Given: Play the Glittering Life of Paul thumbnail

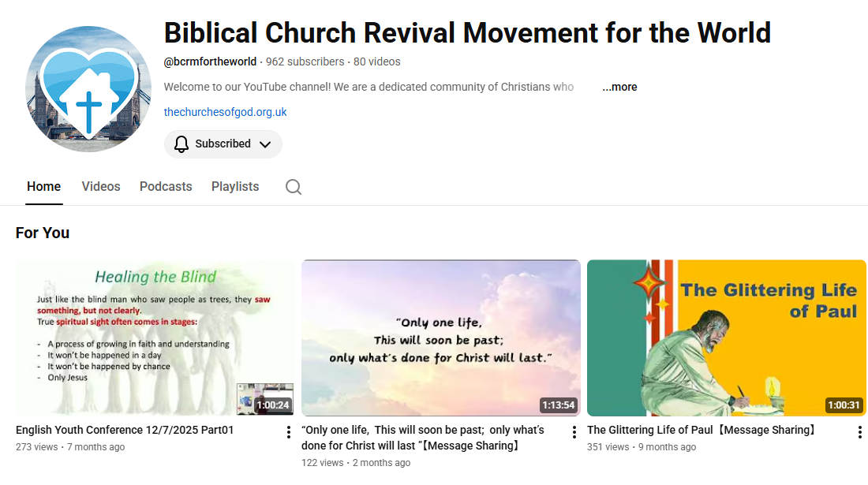Looking at the screenshot, I should [726, 338].
